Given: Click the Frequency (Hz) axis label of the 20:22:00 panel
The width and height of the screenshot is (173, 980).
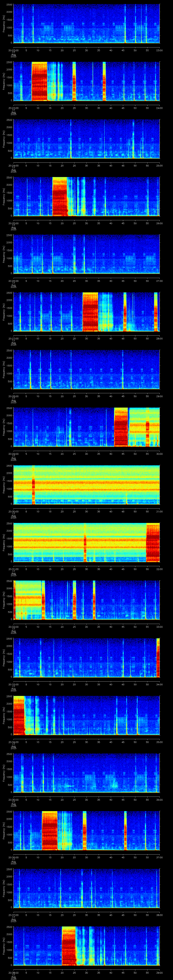Looking at the screenshot, I should [x=4, y=24].
